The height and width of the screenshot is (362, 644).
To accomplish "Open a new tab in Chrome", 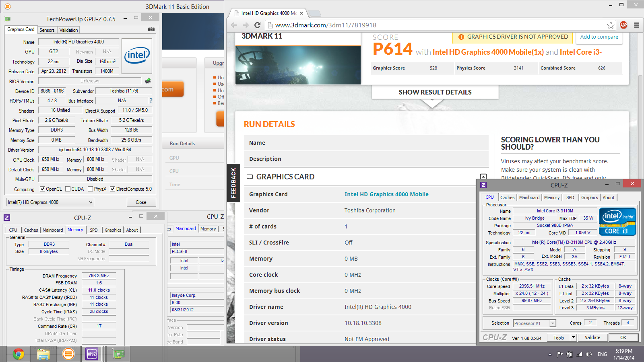I will [x=314, y=13].
